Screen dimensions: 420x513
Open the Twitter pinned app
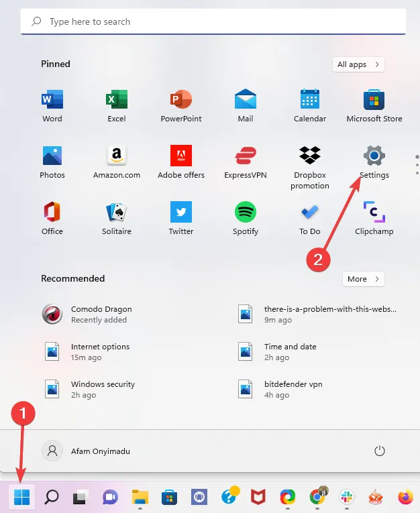(x=181, y=218)
